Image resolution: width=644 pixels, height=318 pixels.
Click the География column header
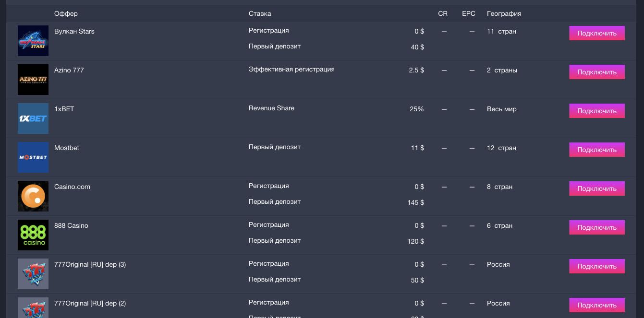click(x=504, y=13)
